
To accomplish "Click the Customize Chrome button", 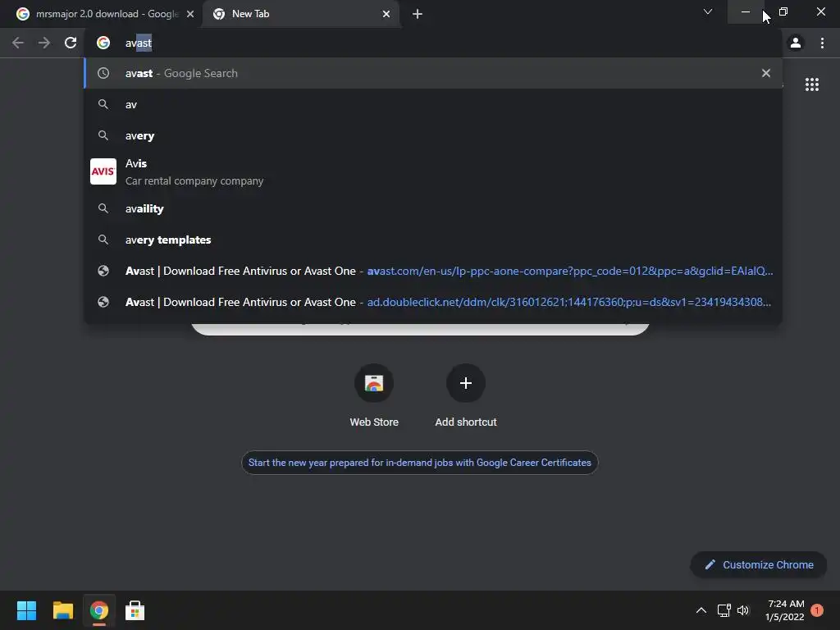I will tap(759, 564).
